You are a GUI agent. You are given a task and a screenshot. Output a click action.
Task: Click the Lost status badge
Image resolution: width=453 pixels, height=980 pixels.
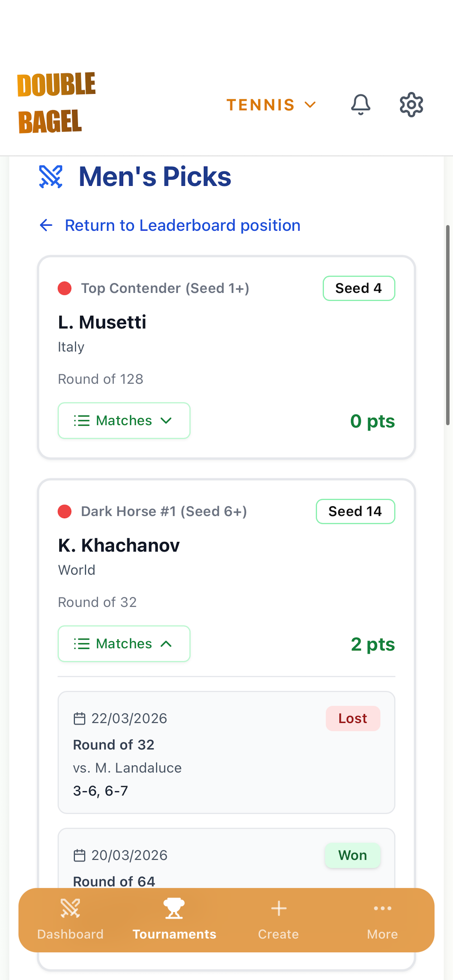352,718
